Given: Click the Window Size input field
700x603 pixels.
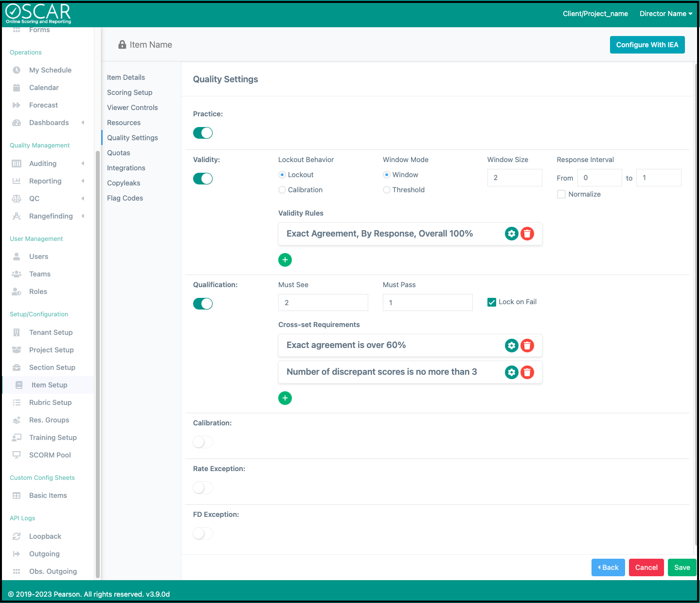Looking at the screenshot, I should [x=514, y=178].
